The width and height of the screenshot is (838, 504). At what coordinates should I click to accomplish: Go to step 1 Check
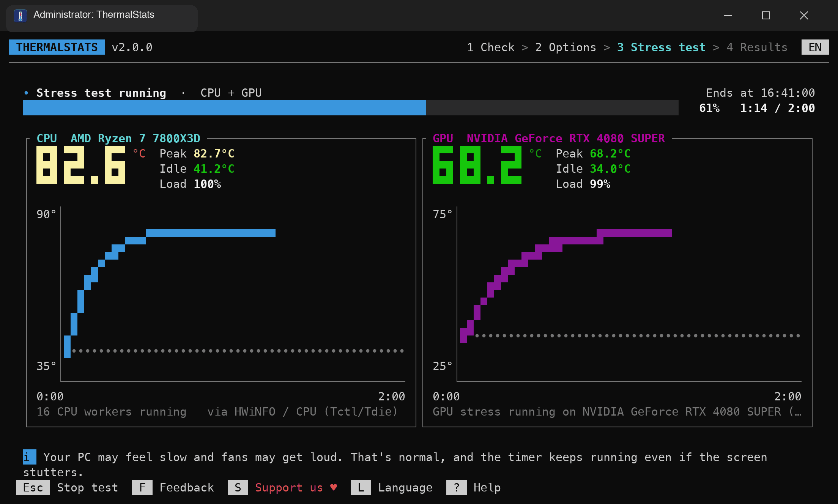(x=491, y=47)
